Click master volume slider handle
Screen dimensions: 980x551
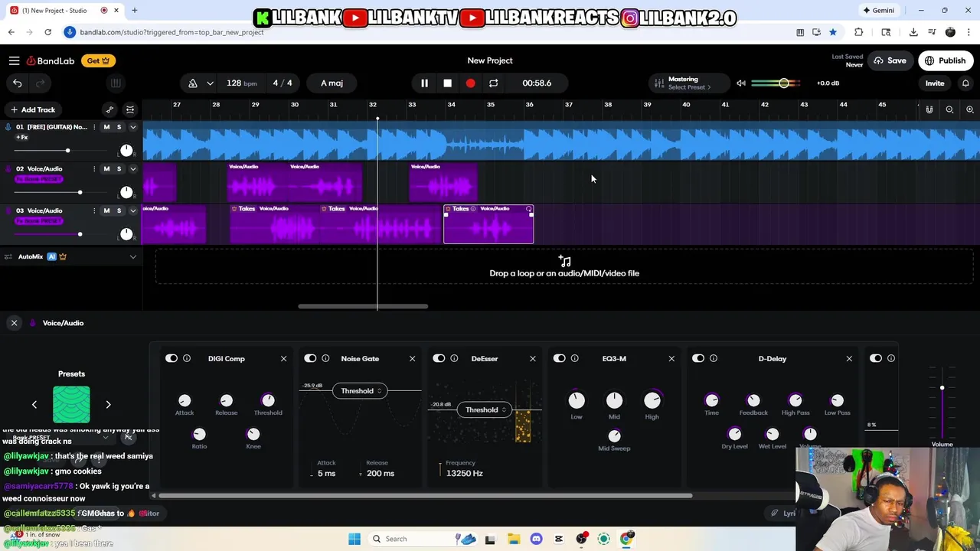(x=784, y=83)
